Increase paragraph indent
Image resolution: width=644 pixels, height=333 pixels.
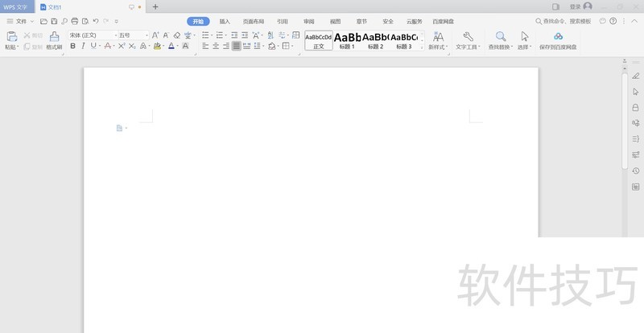click(245, 35)
